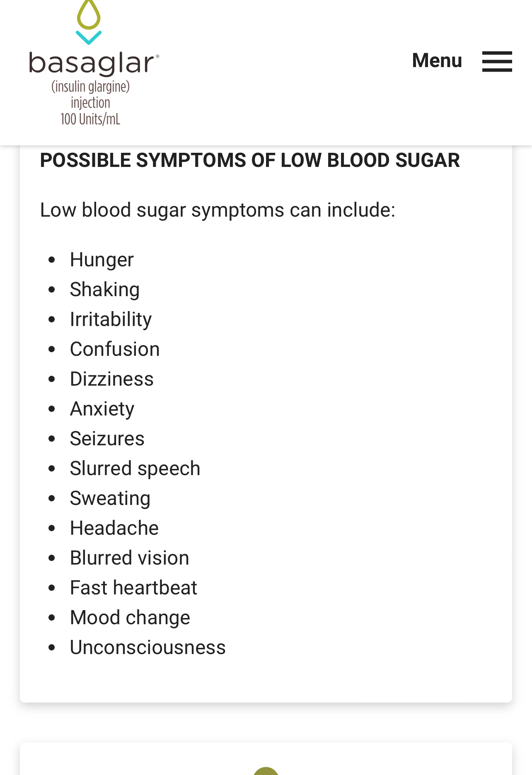Click the Basaglar droplet logo icon
The width and height of the screenshot is (532, 775).
pyautogui.click(x=89, y=22)
